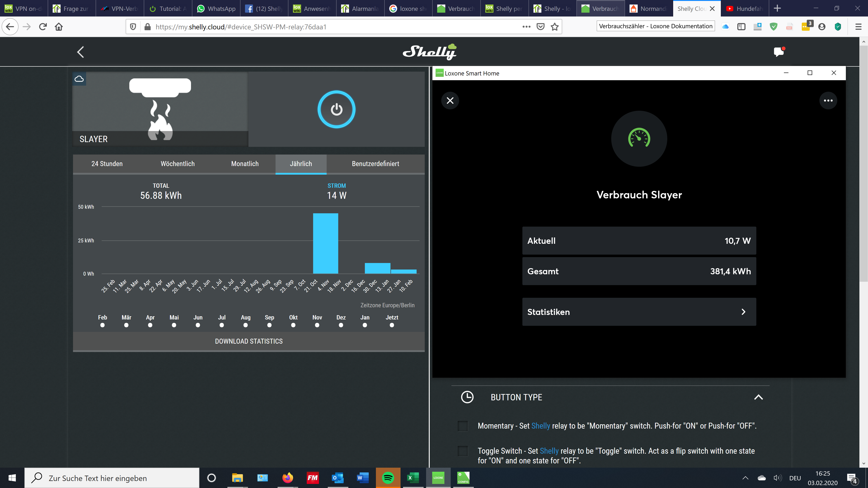868x488 pixels.
Task: Click the Shelly back arrow icon
Action: click(x=80, y=52)
